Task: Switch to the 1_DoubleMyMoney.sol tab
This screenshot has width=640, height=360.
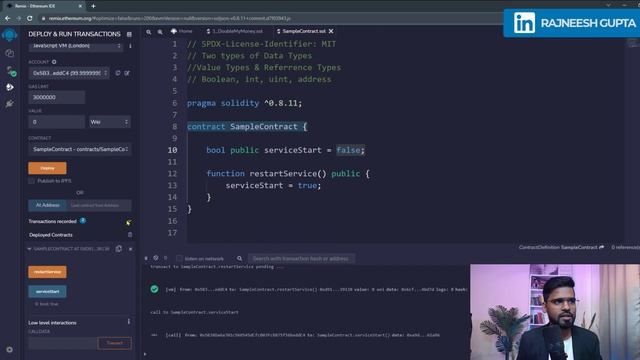Action: point(235,31)
